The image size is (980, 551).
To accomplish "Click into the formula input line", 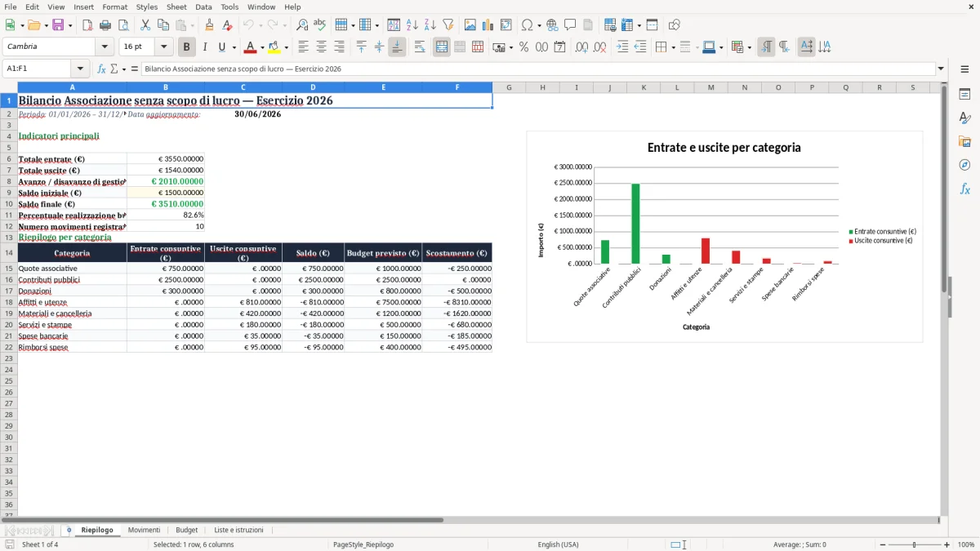I will click(x=537, y=69).
